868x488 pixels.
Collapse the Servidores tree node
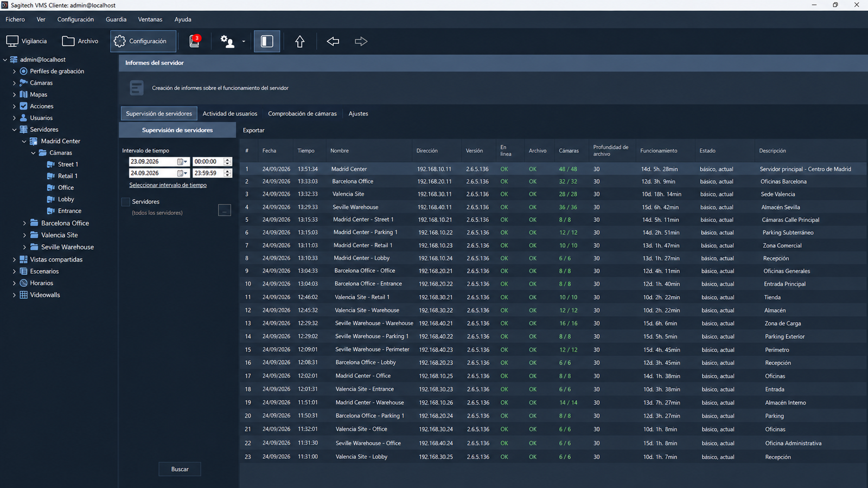[14, 130]
